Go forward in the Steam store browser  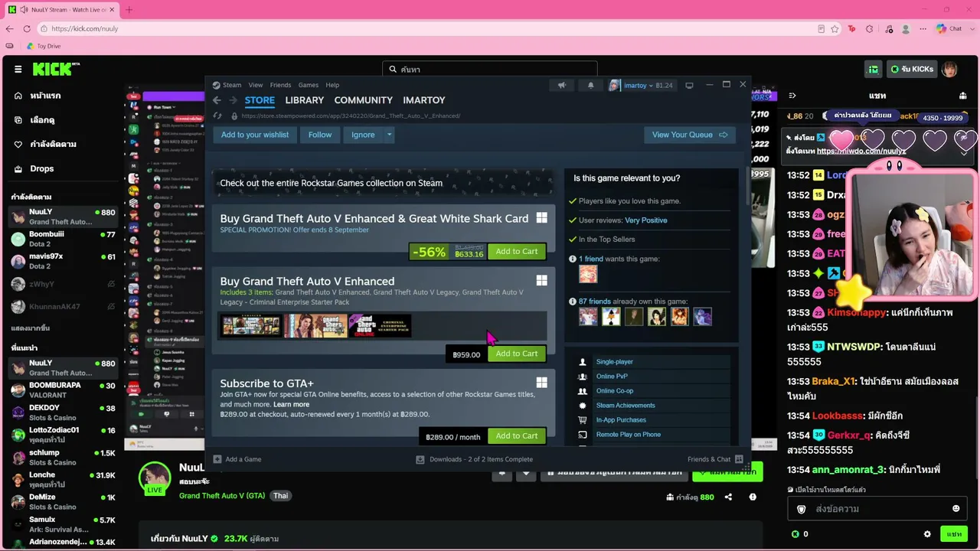[x=233, y=100]
